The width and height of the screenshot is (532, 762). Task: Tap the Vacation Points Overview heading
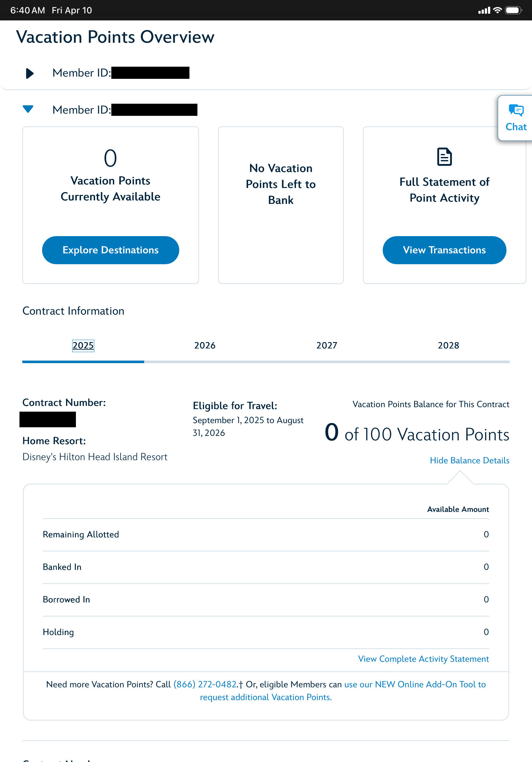pyautogui.click(x=115, y=37)
